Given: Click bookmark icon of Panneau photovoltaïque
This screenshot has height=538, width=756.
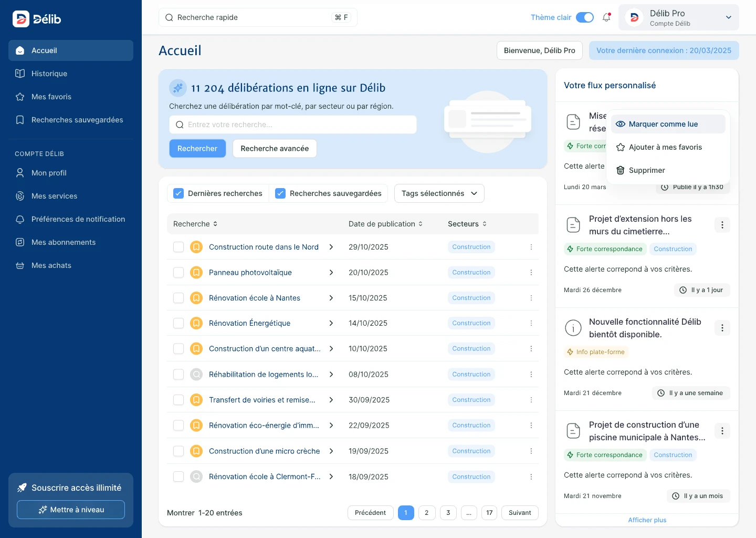Looking at the screenshot, I should tap(196, 273).
